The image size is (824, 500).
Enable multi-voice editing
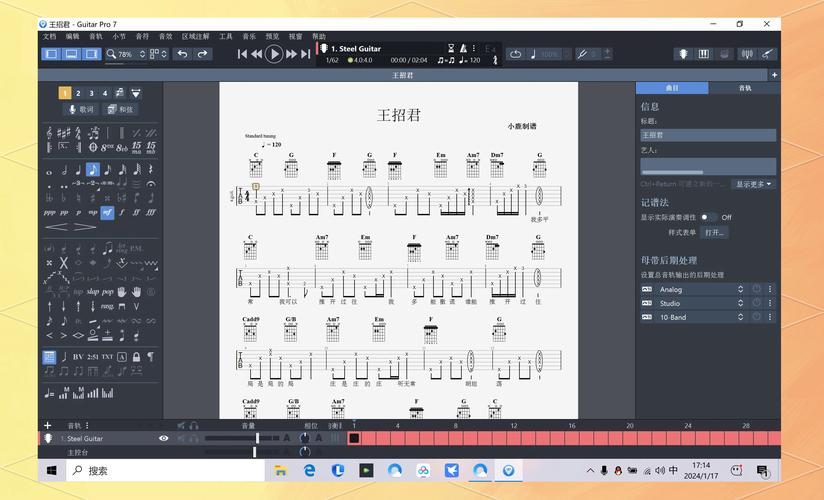point(120,93)
